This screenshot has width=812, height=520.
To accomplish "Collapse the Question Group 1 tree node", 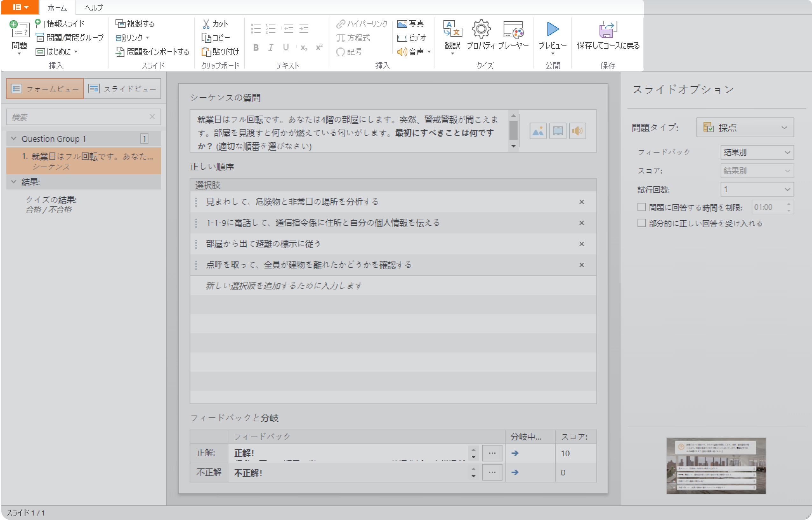I will click(x=14, y=139).
